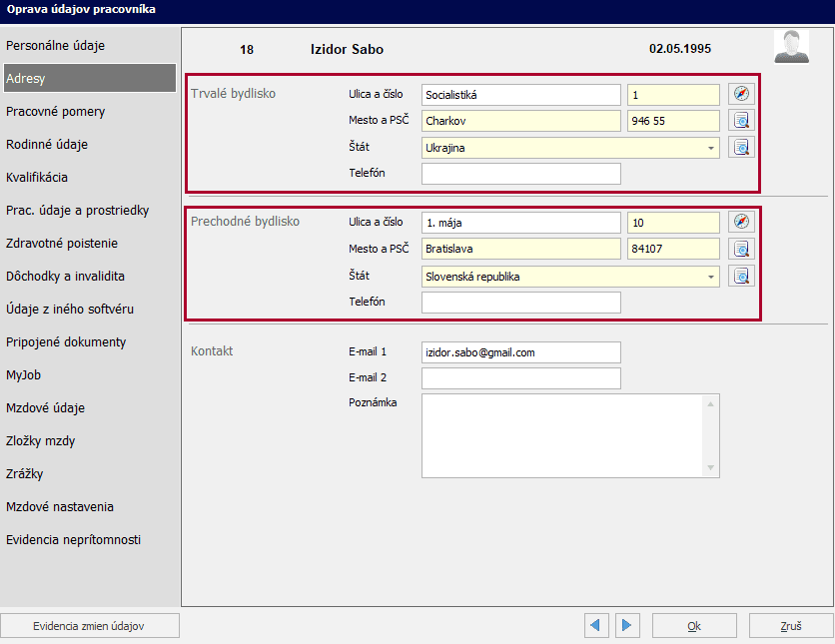The image size is (835, 644).
Task: Expand the Štát dropdown showing Ukrajina
Action: pos(711,148)
